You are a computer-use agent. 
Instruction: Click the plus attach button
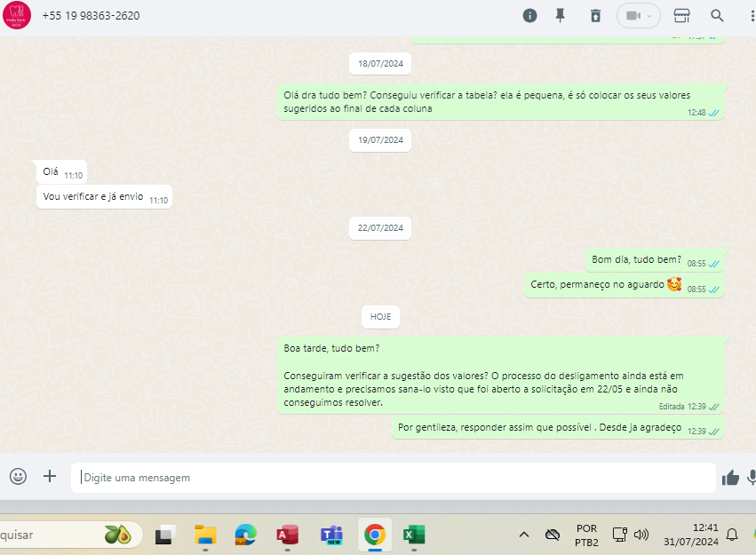click(50, 477)
